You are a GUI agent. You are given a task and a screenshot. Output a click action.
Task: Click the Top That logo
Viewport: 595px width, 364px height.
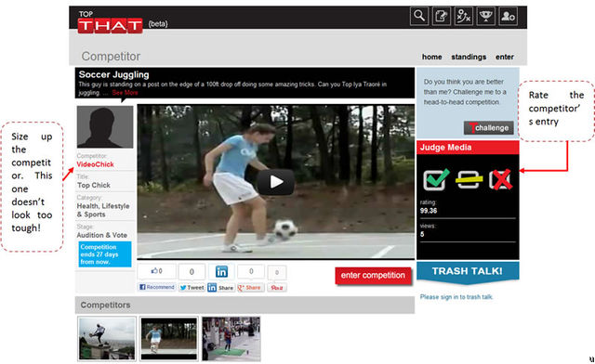pyautogui.click(x=110, y=22)
